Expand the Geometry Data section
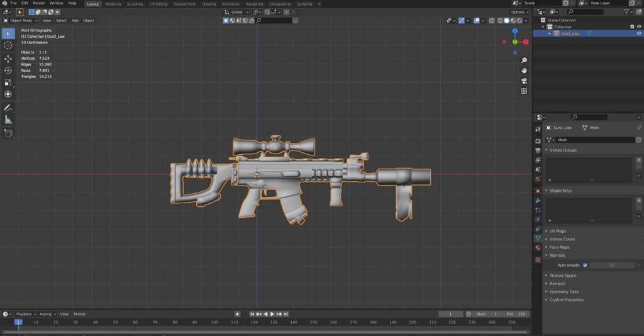Screen dimensions: 644x336 pos(563,292)
